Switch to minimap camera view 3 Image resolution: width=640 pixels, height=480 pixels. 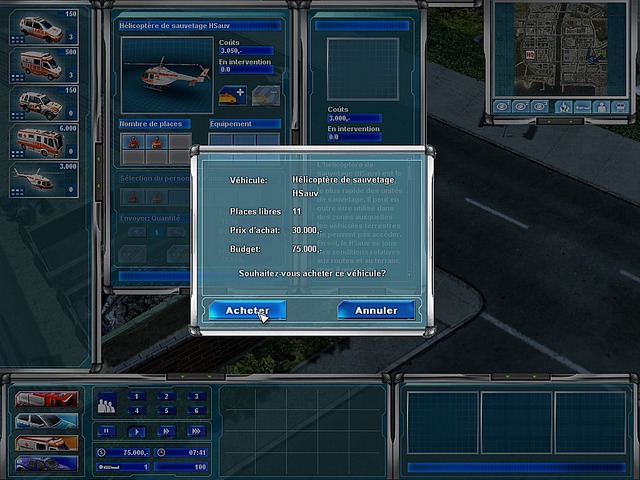pyautogui.click(x=539, y=107)
